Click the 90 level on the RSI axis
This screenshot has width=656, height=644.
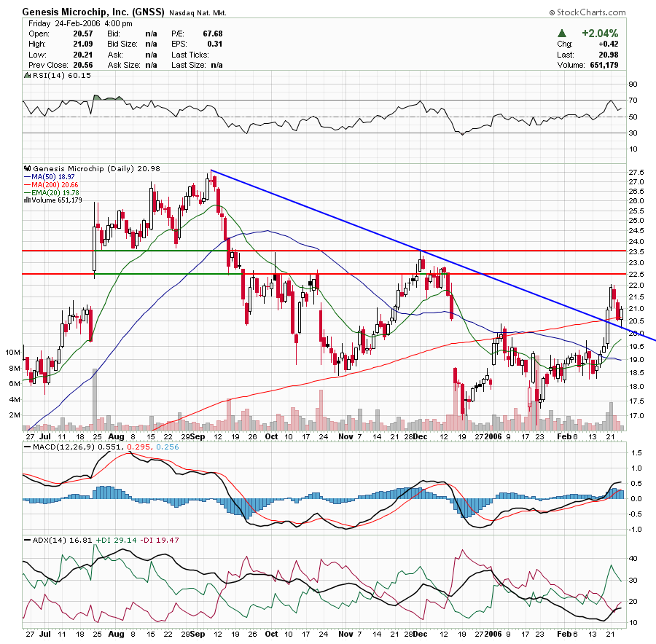pos(633,85)
